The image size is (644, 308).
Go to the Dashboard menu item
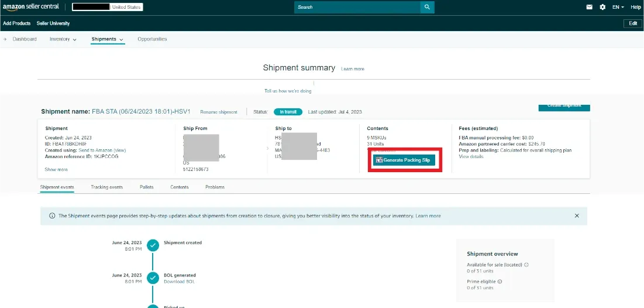coord(25,39)
